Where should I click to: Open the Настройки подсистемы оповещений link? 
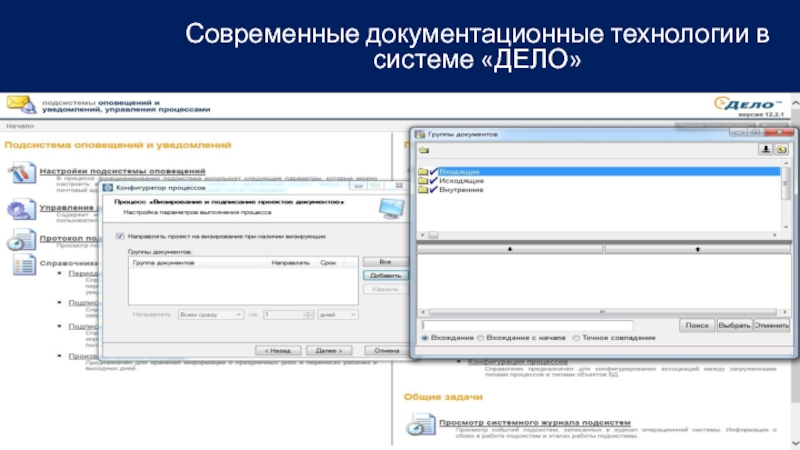(122, 171)
